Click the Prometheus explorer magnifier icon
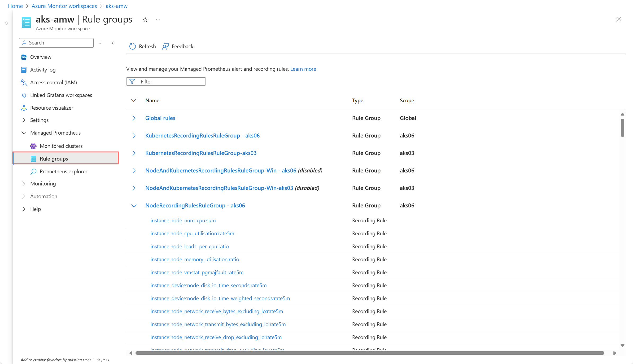The image size is (633, 364). [33, 171]
